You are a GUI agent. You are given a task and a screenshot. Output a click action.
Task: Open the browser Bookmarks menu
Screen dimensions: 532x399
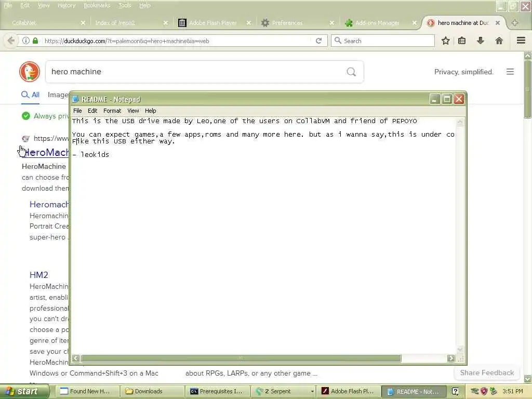coord(97,5)
